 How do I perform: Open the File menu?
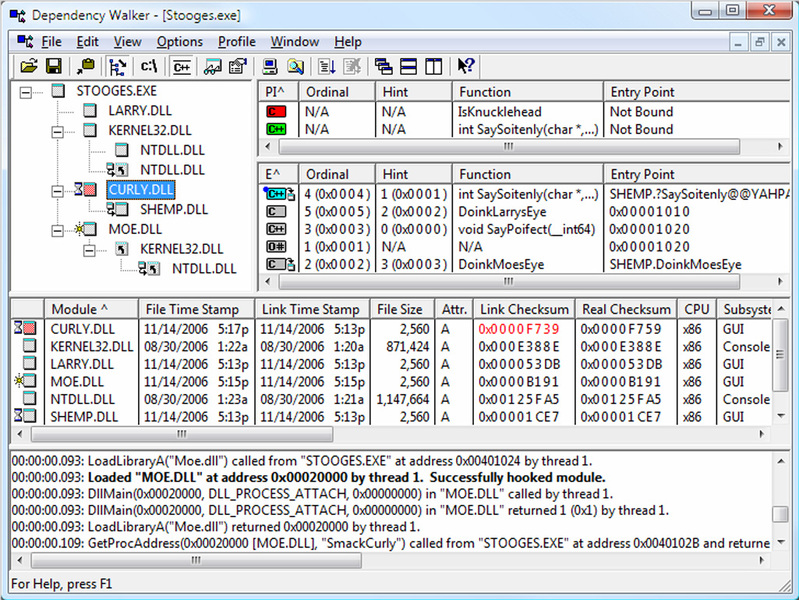click(x=51, y=42)
